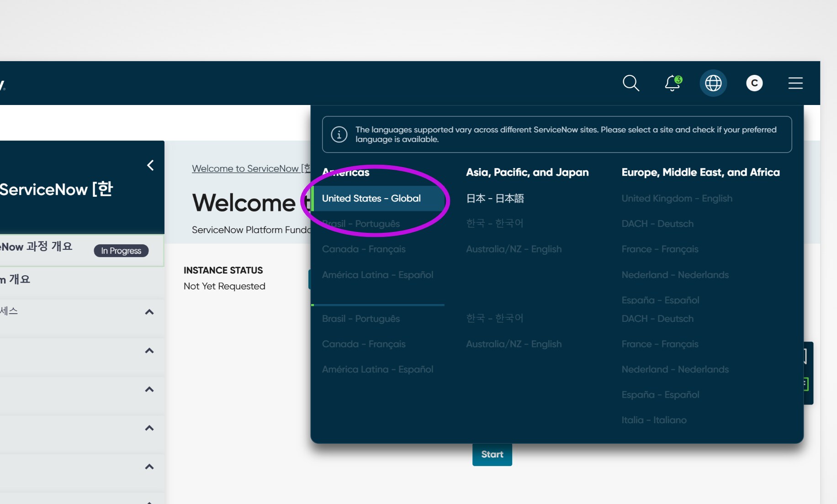Screen dimensions: 837x504
Task: Collapse the second sidebar section using its chevron
Action: click(x=148, y=350)
